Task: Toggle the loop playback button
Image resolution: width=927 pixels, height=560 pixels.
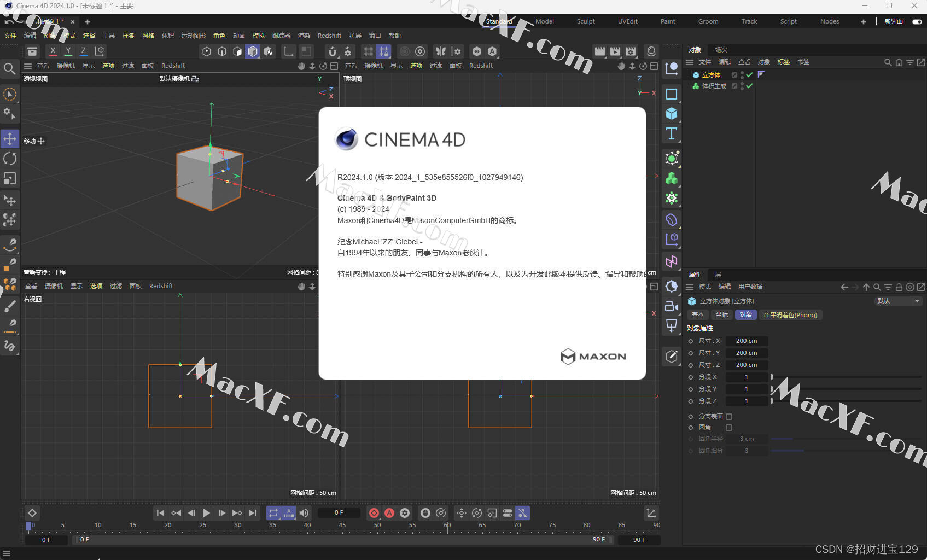Action: pos(273,513)
